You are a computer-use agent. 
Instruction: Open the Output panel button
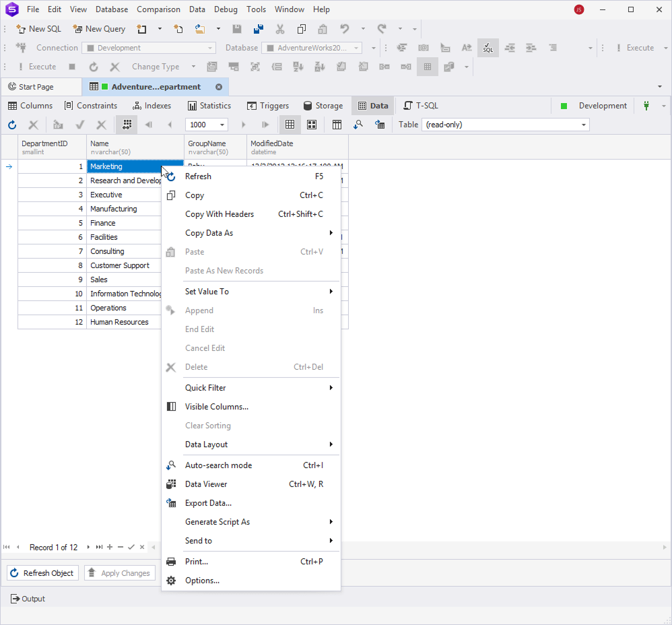pyautogui.click(x=28, y=599)
